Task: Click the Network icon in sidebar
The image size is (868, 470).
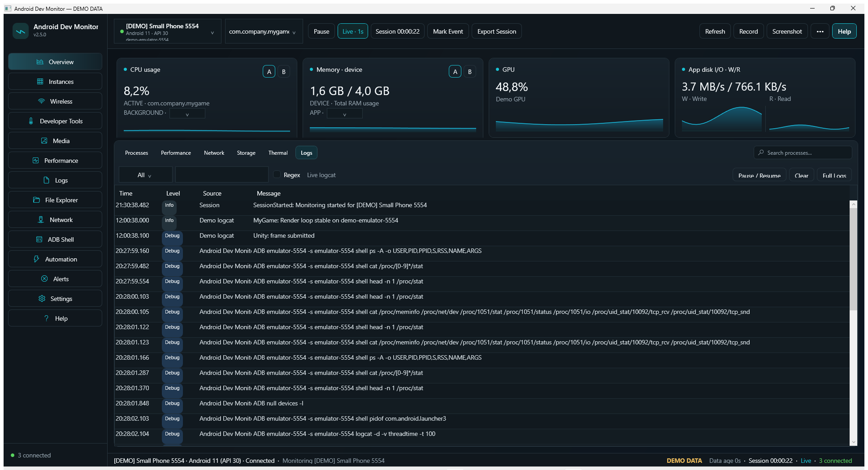Action: click(41, 220)
